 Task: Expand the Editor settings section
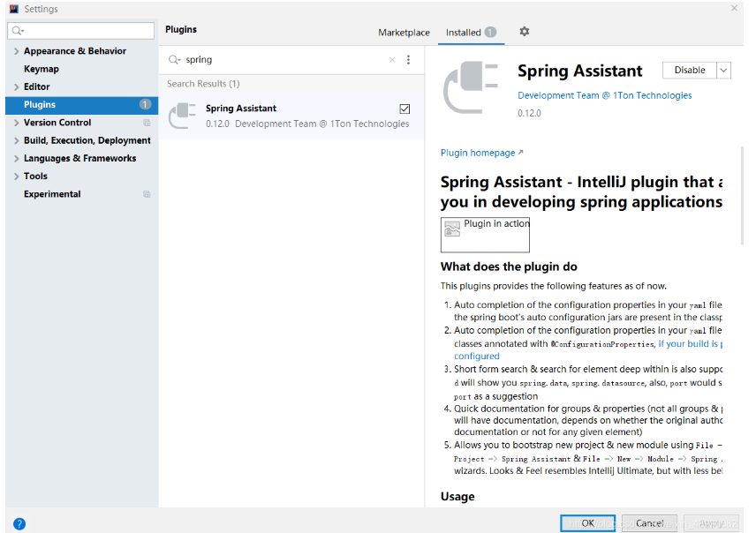(x=17, y=86)
